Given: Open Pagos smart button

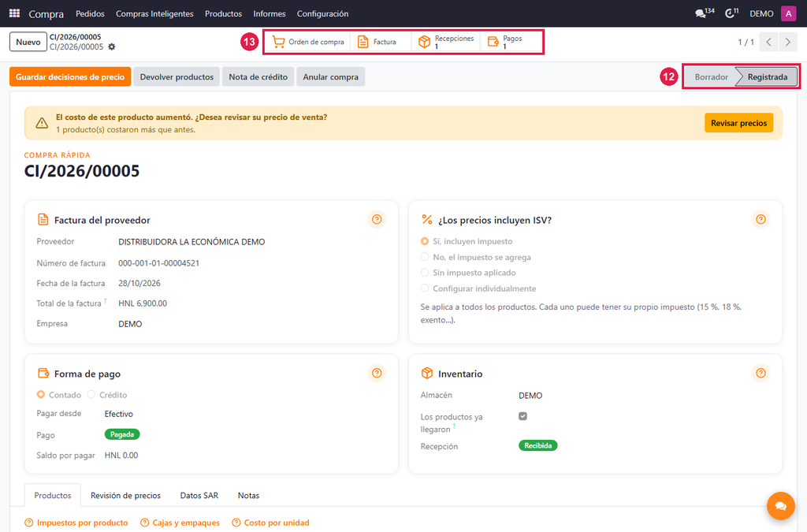Looking at the screenshot, I should [x=511, y=42].
